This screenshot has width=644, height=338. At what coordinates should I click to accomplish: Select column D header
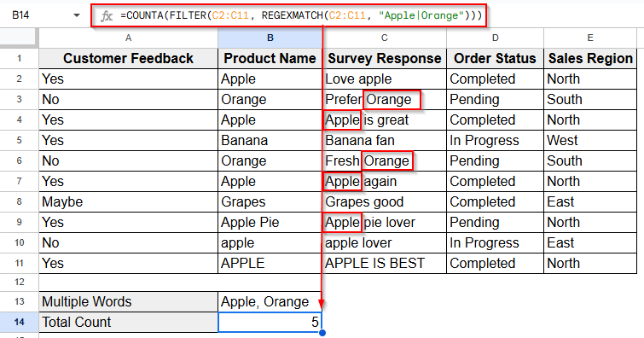tap(495, 38)
